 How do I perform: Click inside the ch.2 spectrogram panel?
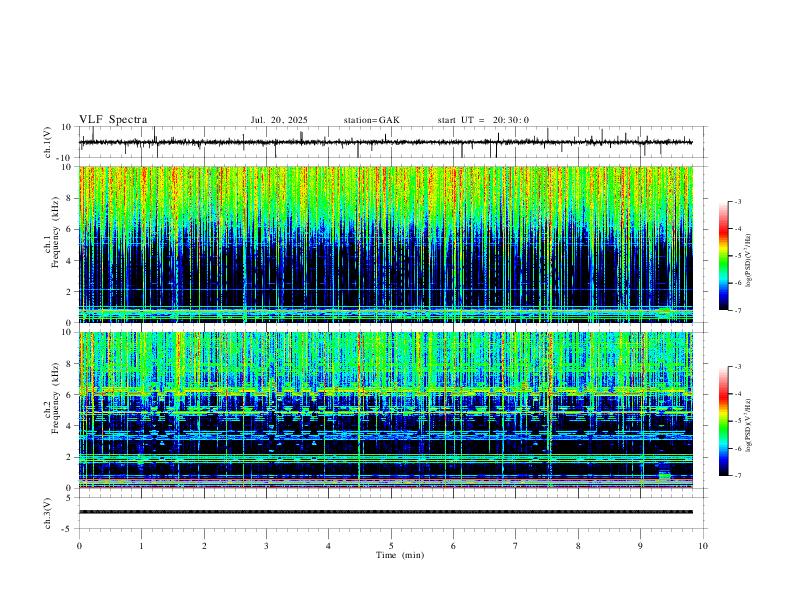(x=385, y=410)
